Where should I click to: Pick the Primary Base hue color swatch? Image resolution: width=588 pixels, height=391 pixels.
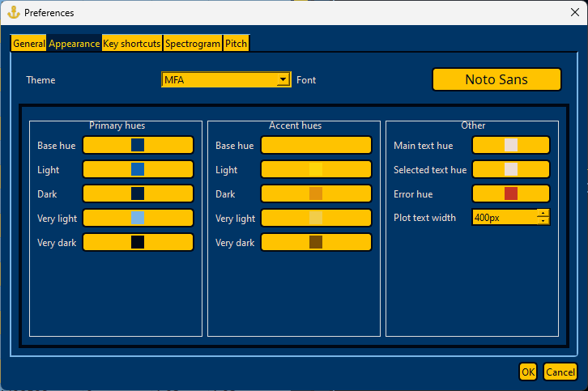click(x=138, y=145)
